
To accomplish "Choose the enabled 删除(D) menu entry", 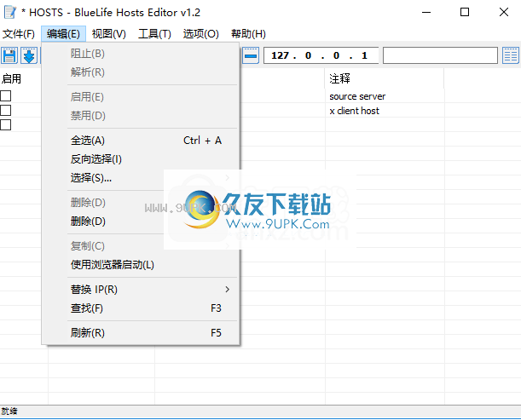I will 141,222.
